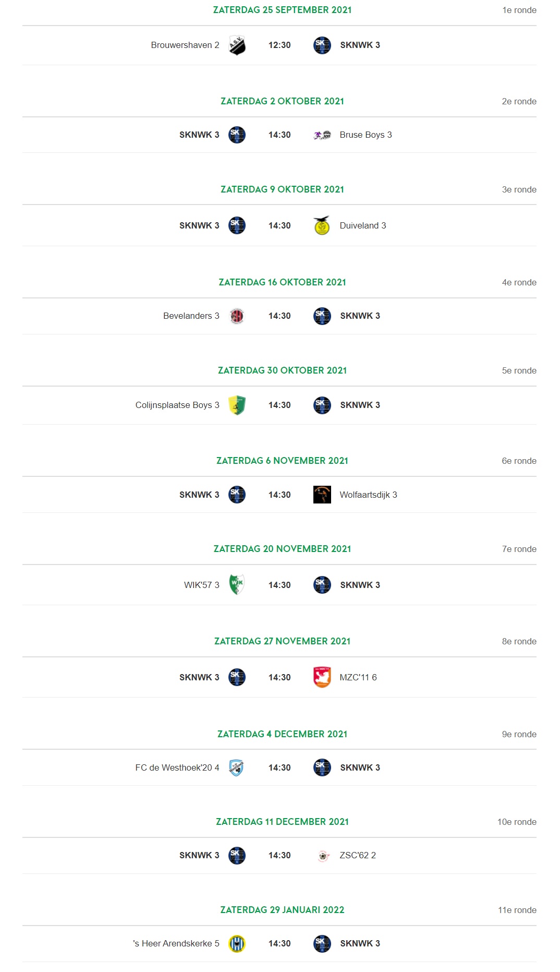This screenshot has height=972, width=560.
Task: Select the Zaterdag 6 November 2021 heading
Action: coord(282,461)
